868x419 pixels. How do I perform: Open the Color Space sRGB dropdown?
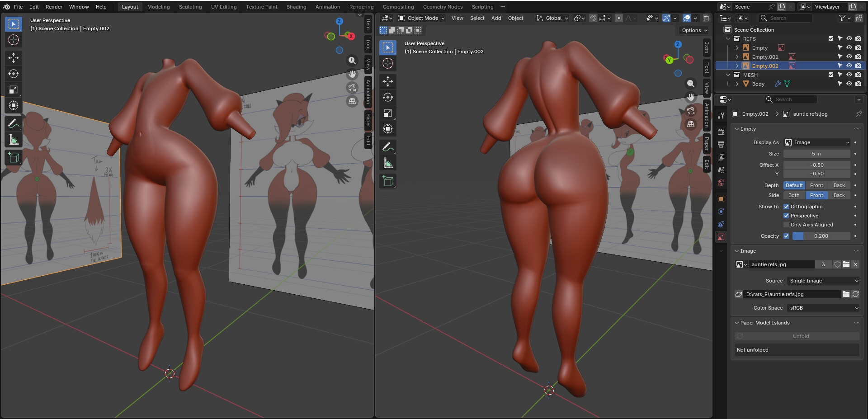[823, 308]
